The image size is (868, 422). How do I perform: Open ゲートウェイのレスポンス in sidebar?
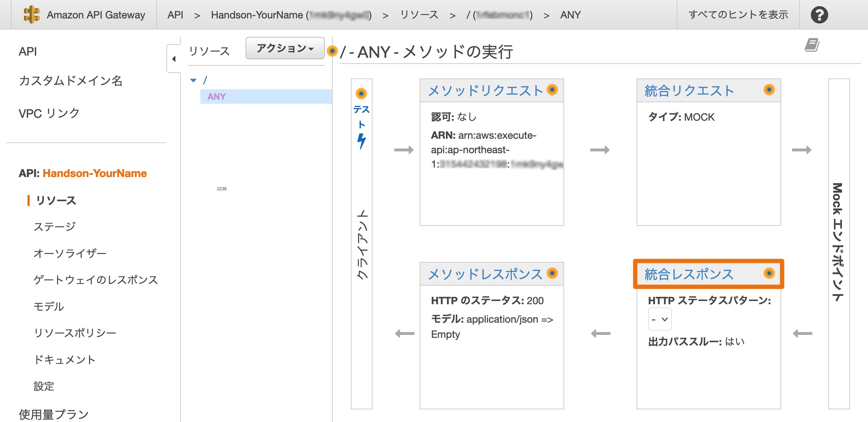tap(96, 280)
